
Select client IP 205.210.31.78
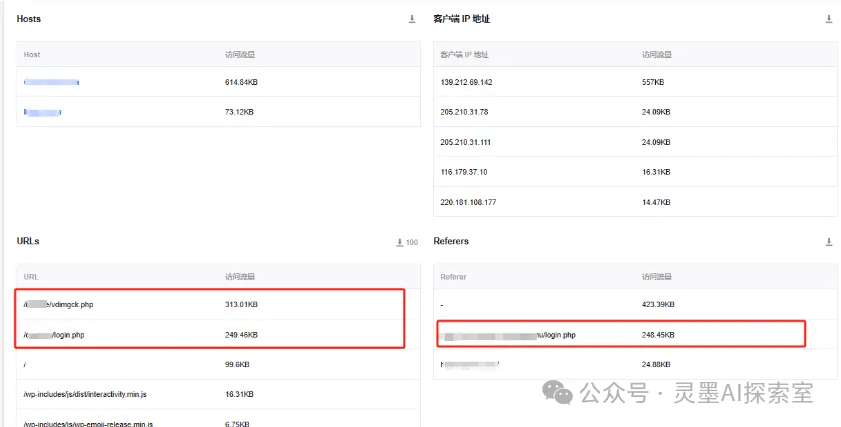pos(464,112)
